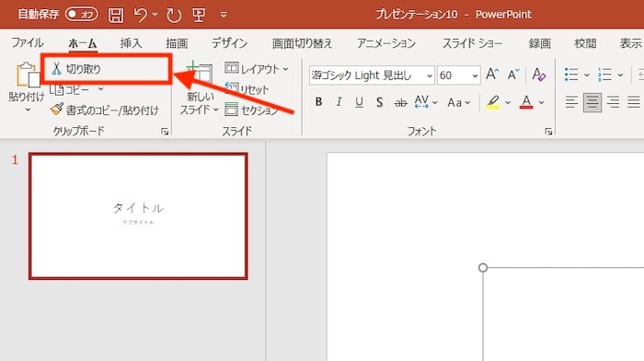Screen dimensions: 644x361
Task: Switch to the 挿入 (Insert) tab
Action: point(131,43)
